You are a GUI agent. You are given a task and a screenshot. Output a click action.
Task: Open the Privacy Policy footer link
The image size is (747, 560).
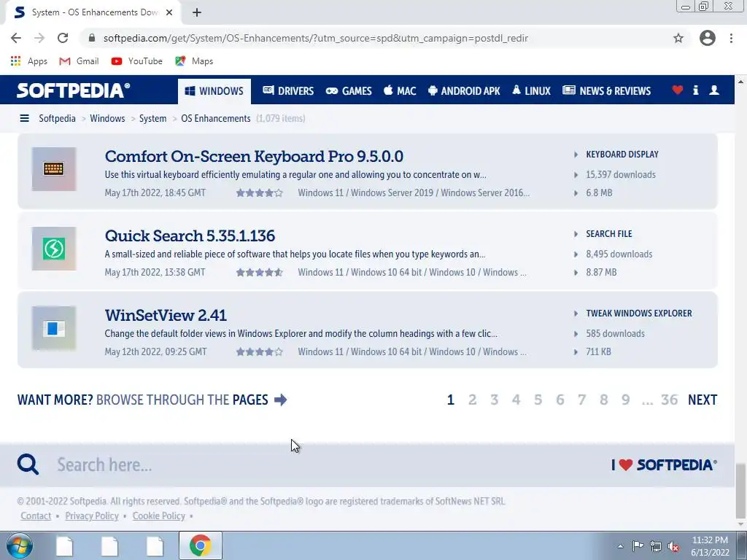[92, 516]
